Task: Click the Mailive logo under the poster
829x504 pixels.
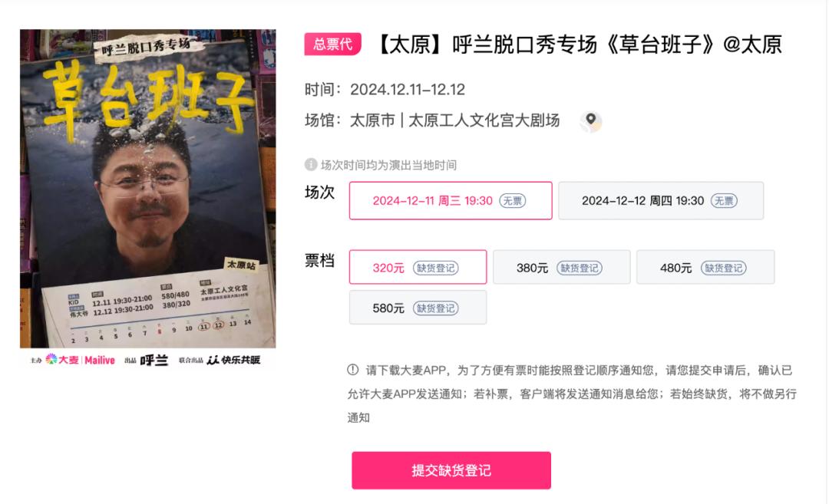Action: (x=99, y=361)
